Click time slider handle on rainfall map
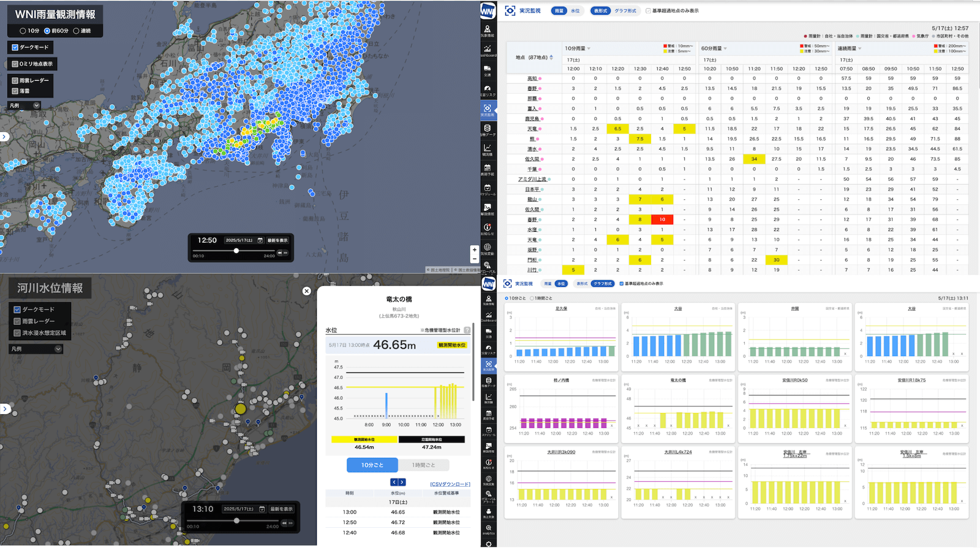Viewport: 980px width, 548px height. click(x=236, y=251)
